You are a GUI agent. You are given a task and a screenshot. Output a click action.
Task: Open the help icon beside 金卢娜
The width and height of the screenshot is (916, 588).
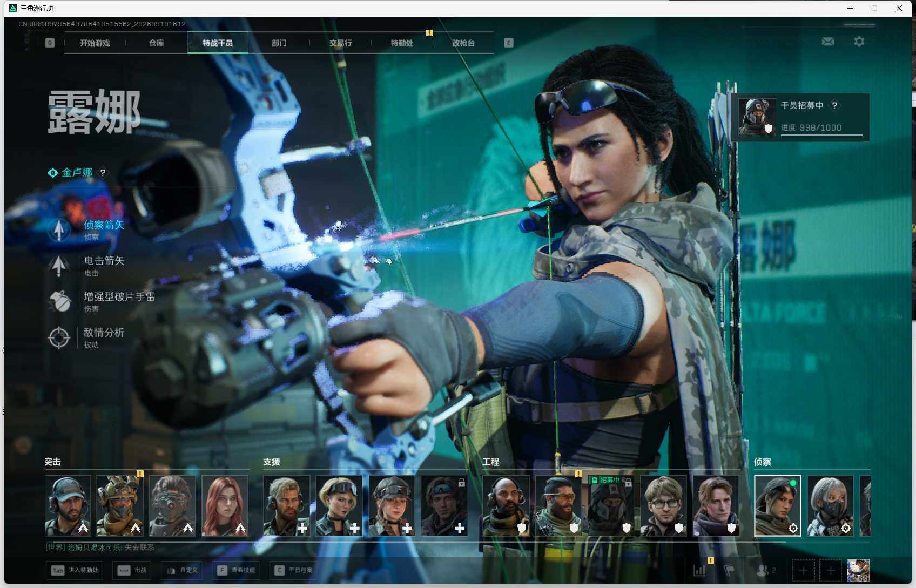103,173
